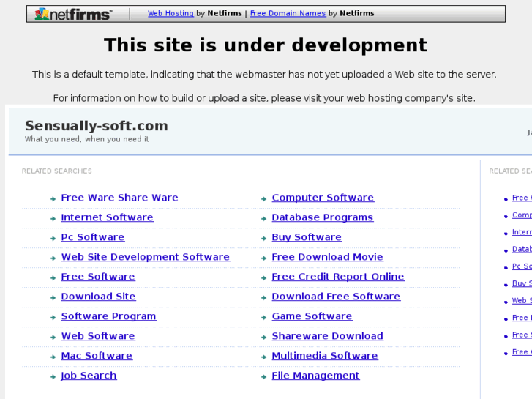Open the Web Hosting link

[x=171, y=13]
